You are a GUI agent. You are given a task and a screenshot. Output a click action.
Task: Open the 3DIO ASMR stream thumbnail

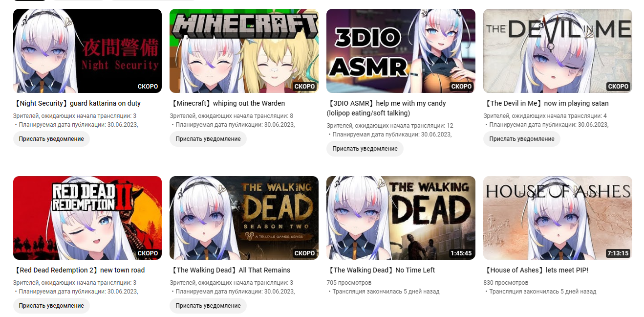401,51
